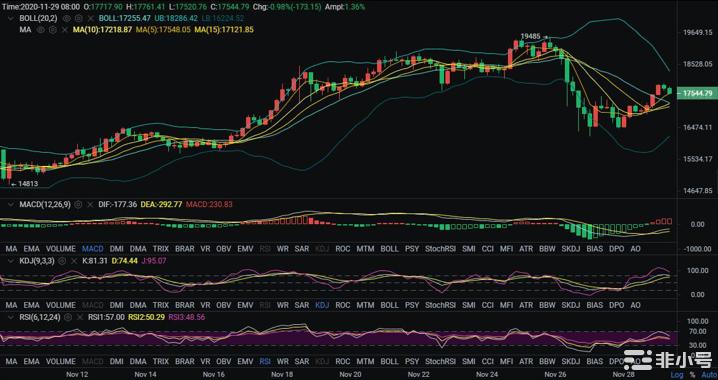Image resolution: width=718 pixels, height=380 pixels.
Task: Remove the MA overlay with its X icon
Action: point(65,29)
